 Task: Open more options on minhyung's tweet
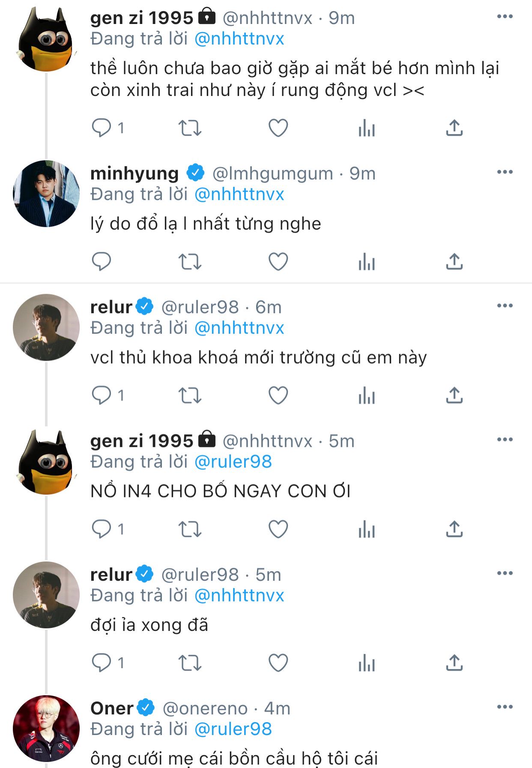pyautogui.click(x=505, y=172)
